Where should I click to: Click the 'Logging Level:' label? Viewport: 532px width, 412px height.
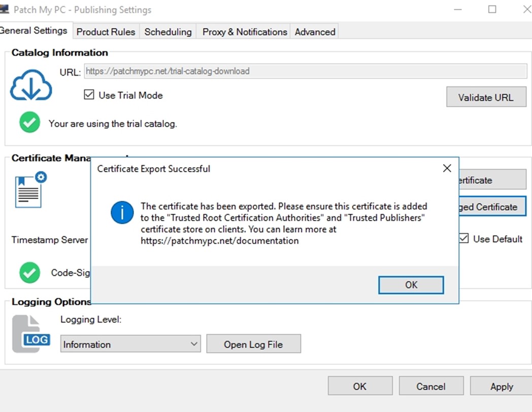91,319
